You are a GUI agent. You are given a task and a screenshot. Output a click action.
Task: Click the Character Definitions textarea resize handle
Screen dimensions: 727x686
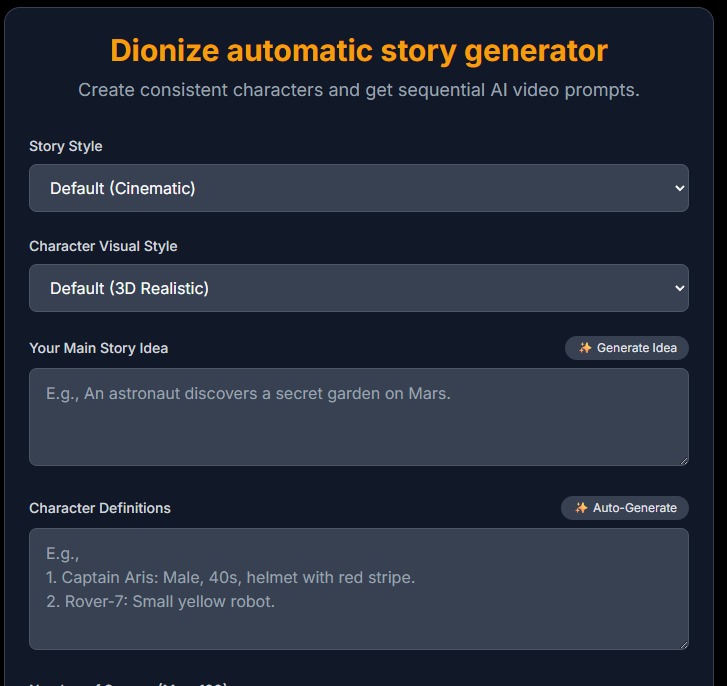(683, 644)
